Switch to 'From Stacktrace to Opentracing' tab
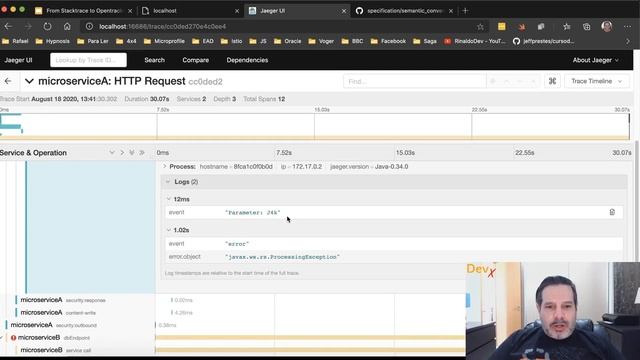Viewport: 640px width, 360px height. 83,11
